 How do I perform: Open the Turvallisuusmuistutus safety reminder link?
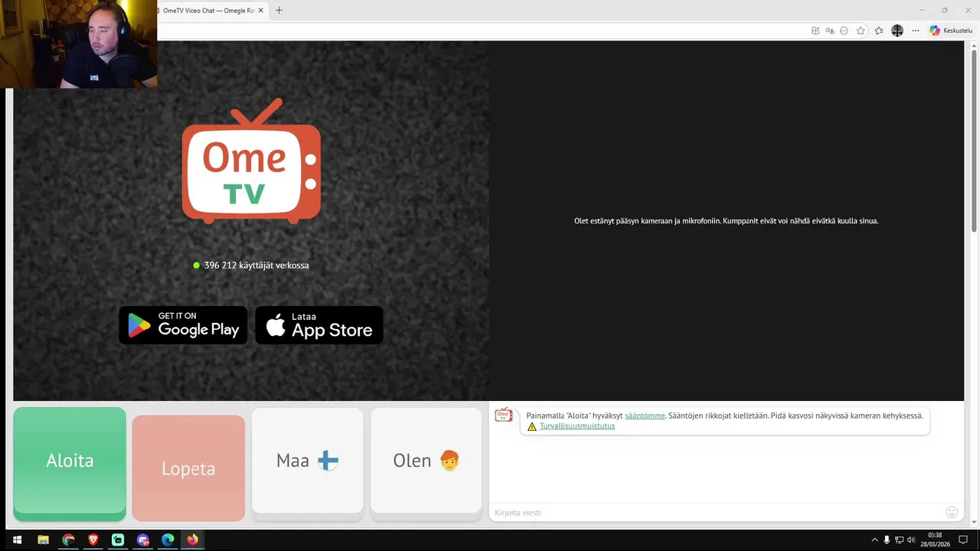click(577, 426)
